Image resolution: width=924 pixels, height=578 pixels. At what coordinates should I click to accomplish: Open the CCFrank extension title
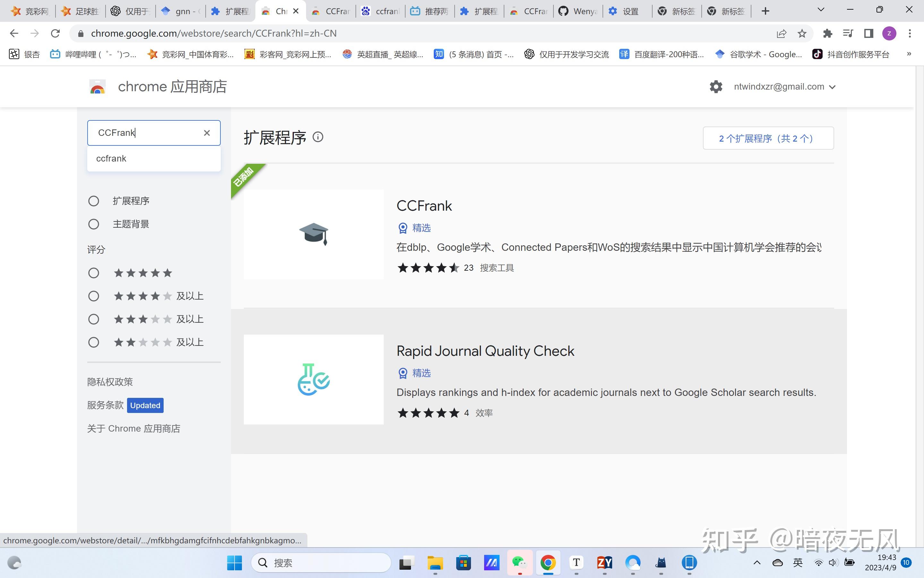click(x=424, y=206)
